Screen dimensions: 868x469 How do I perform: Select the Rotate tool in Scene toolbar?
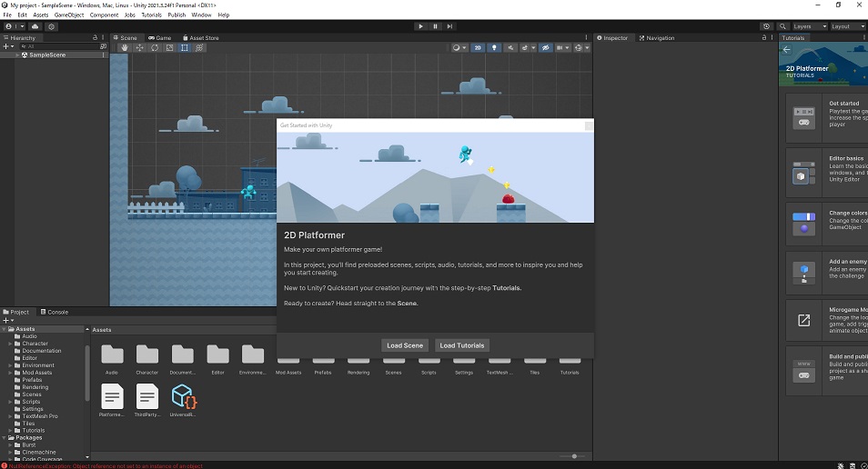coord(155,47)
